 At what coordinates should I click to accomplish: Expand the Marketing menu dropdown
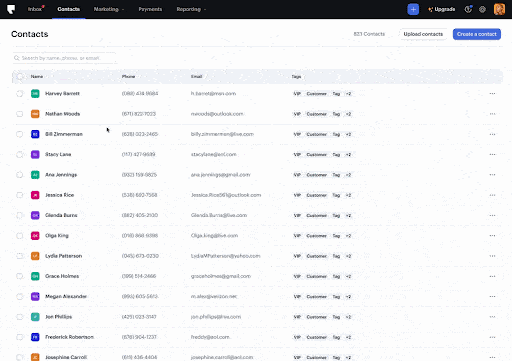[109, 9]
